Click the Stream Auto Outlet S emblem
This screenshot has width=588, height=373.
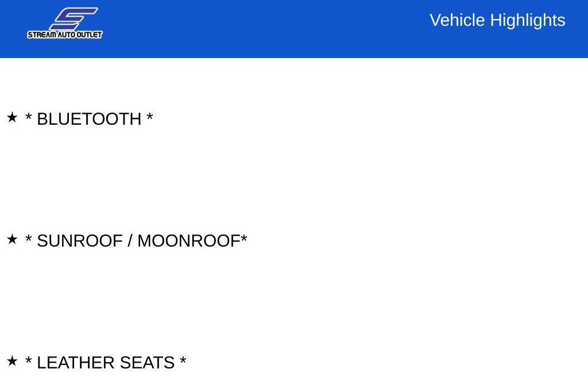coord(73,19)
